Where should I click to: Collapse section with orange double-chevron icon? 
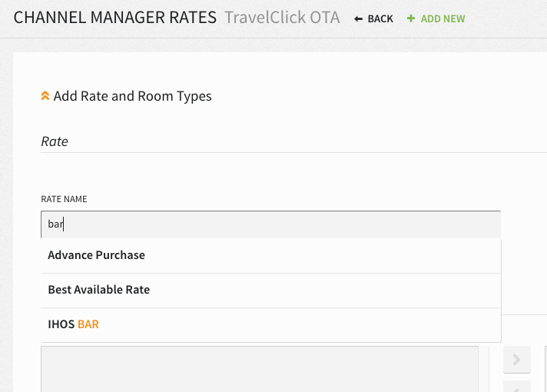click(x=45, y=95)
